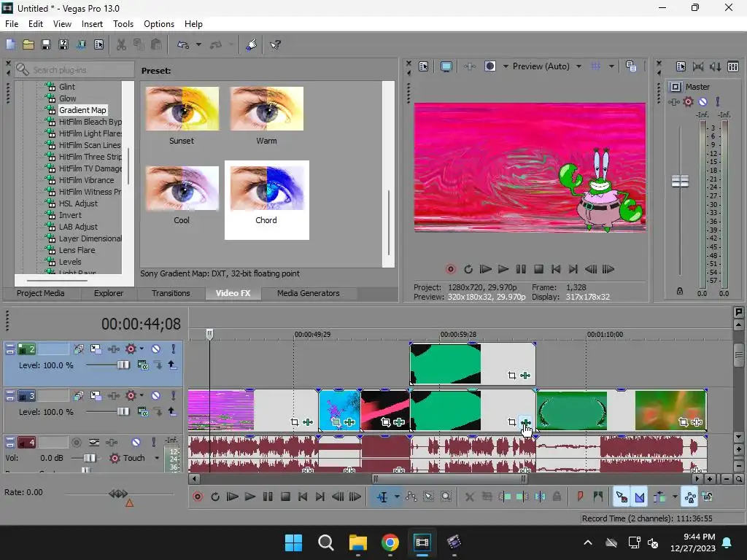747x560 pixels.
Task: Toggle Enable Snapping in timeline toolbar
Action: point(622,497)
